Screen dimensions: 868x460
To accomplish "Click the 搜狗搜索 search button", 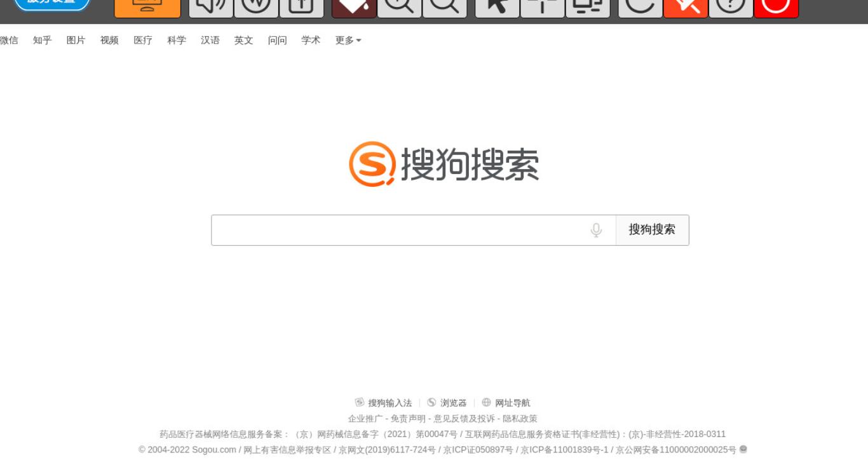I will coord(652,230).
